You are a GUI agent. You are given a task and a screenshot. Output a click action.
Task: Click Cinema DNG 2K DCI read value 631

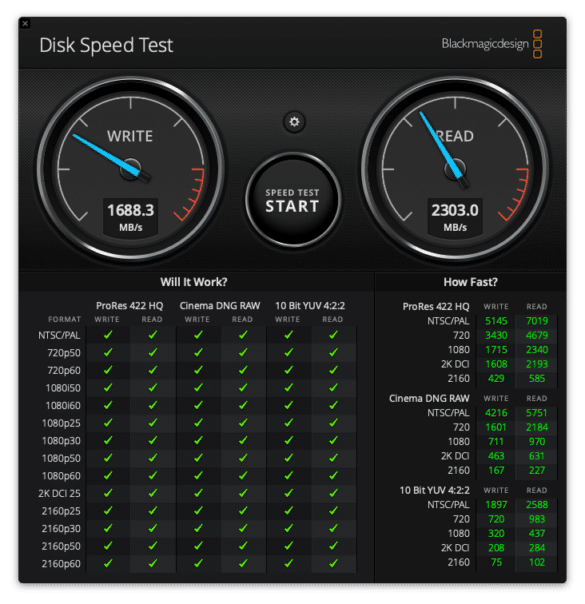(x=537, y=456)
